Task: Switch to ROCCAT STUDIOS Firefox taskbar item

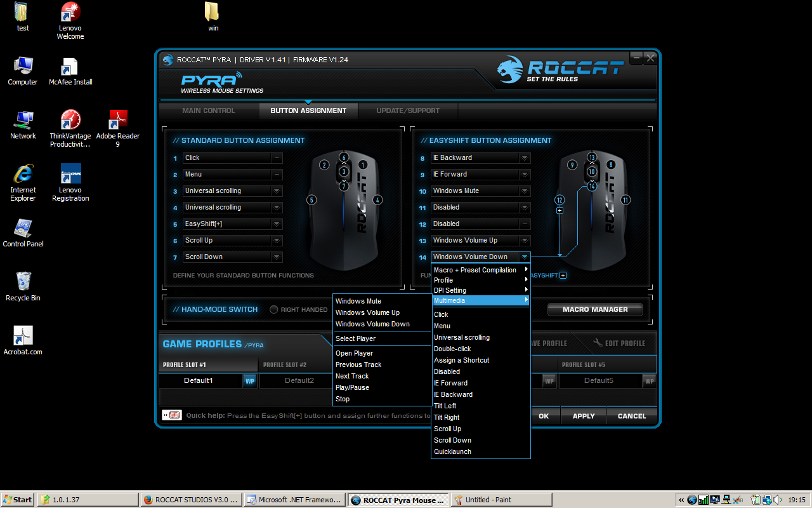Action: [191, 500]
